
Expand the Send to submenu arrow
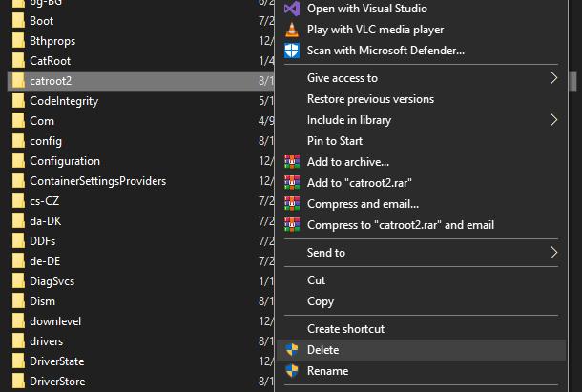[553, 253]
